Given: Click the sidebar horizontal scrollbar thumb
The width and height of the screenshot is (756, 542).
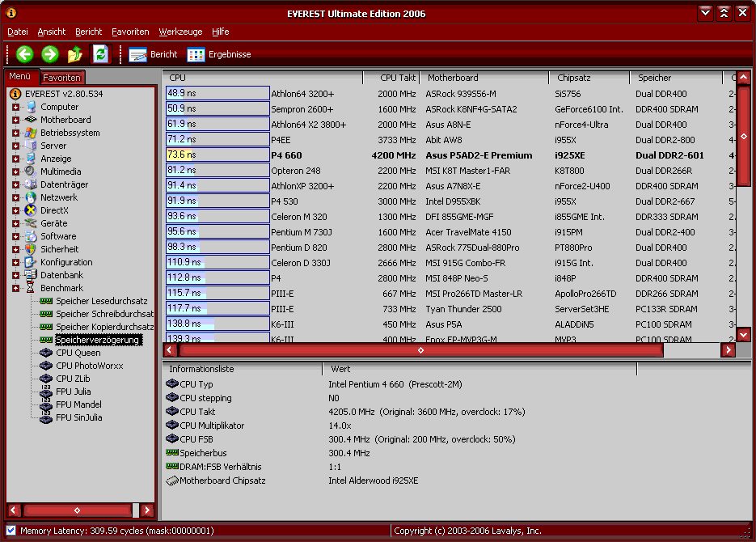Looking at the screenshot, I should pos(78,510).
